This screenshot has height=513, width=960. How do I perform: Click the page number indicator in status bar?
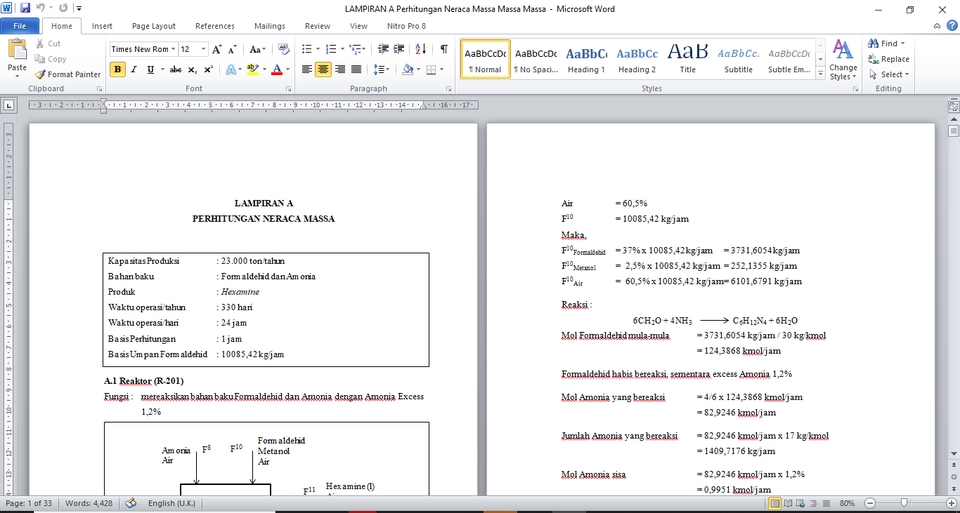[29, 503]
